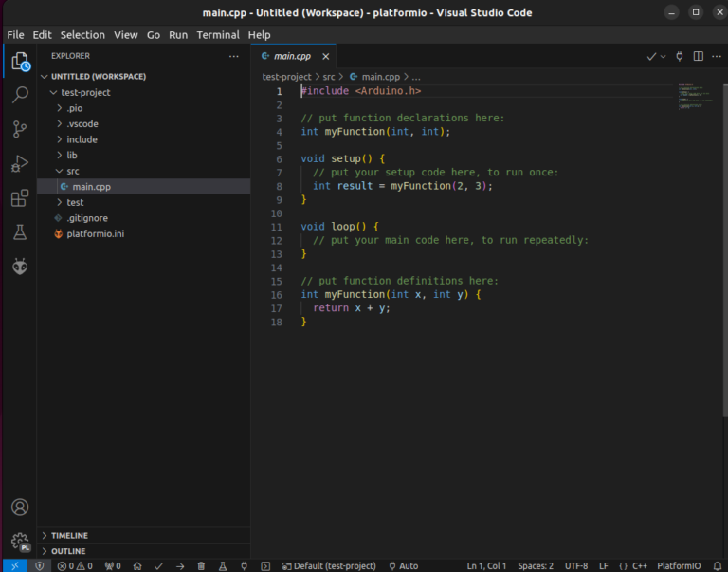
Task: Open the Selection menu
Action: (x=82, y=35)
